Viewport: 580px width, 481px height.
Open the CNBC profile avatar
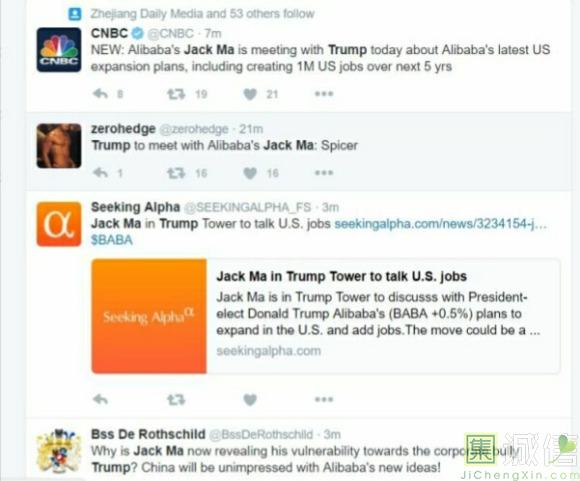(x=59, y=50)
